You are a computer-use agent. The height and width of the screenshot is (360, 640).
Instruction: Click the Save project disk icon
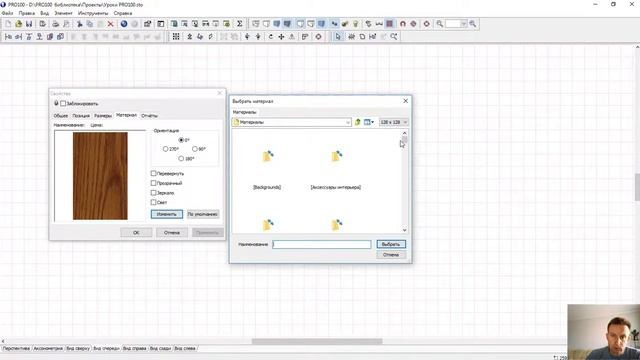[x=29, y=24]
